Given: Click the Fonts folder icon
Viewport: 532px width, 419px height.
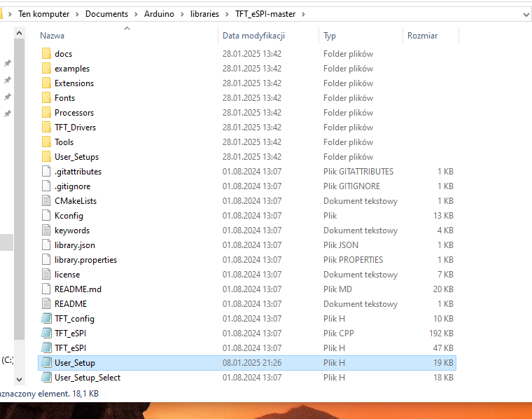Looking at the screenshot, I should point(46,98).
